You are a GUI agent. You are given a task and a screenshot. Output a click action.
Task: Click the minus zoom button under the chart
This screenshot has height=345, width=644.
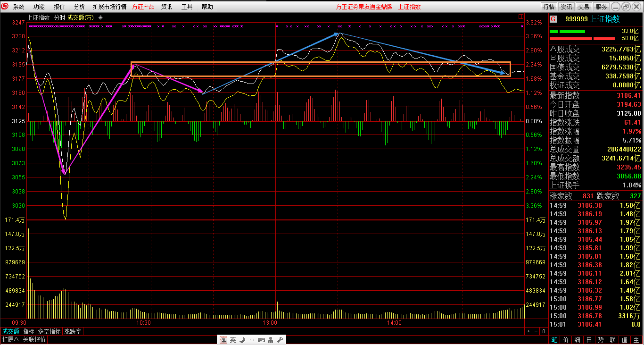pyautogui.click(x=536, y=331)
